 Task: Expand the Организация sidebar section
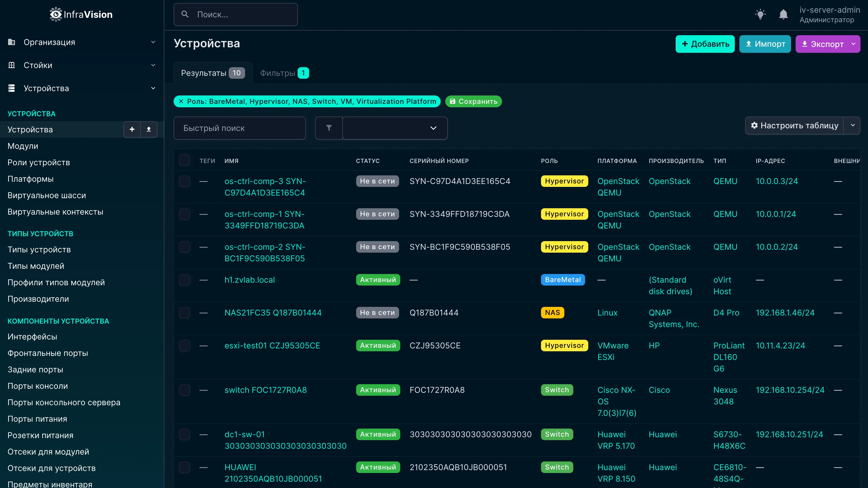tap(154, 42)
